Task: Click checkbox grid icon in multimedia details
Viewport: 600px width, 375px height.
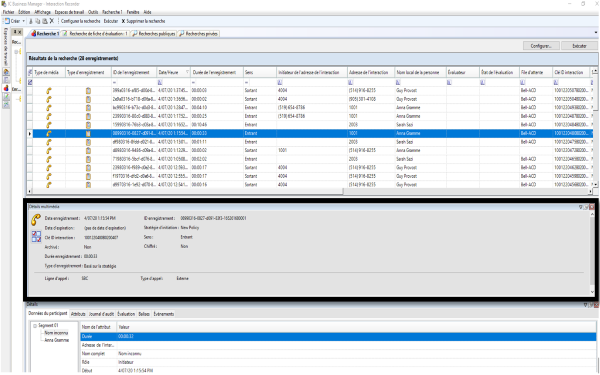Action: pos(36,236)
